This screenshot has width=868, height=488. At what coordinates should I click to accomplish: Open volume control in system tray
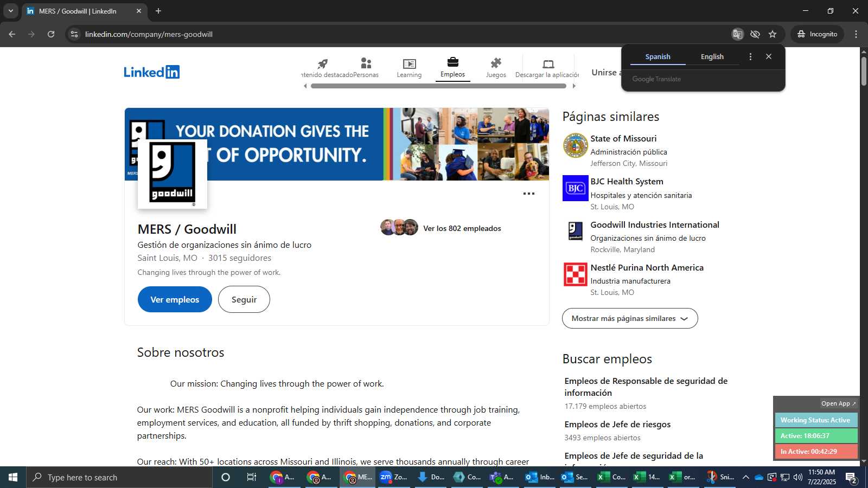pos(798,477)
